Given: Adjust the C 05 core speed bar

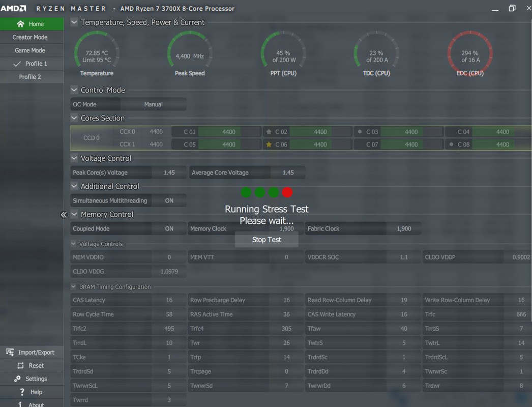Looking at the screenshot, I should (x=229, y=144).
